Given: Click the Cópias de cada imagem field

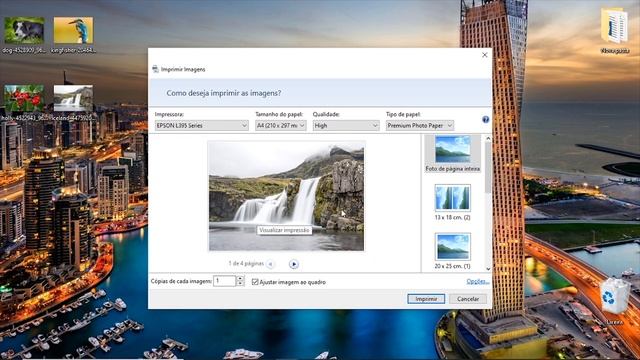Looking at the screenshot, I should click(224, 281).
